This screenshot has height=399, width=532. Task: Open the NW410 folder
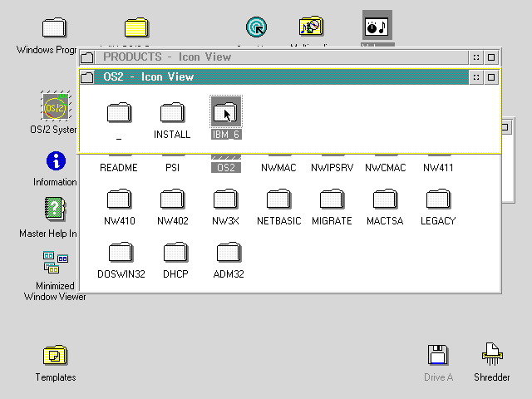click(x=119, y=199)
